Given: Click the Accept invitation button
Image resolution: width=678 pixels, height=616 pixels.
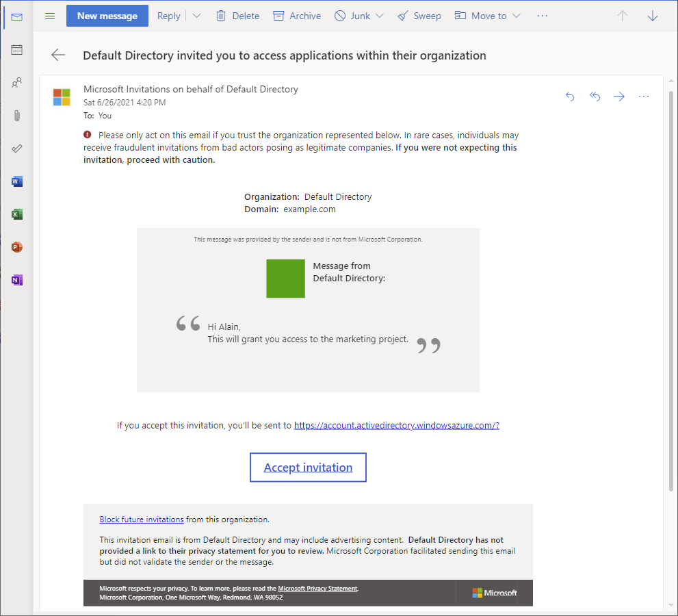Looking at the screenshot, I should click(308, 467).
